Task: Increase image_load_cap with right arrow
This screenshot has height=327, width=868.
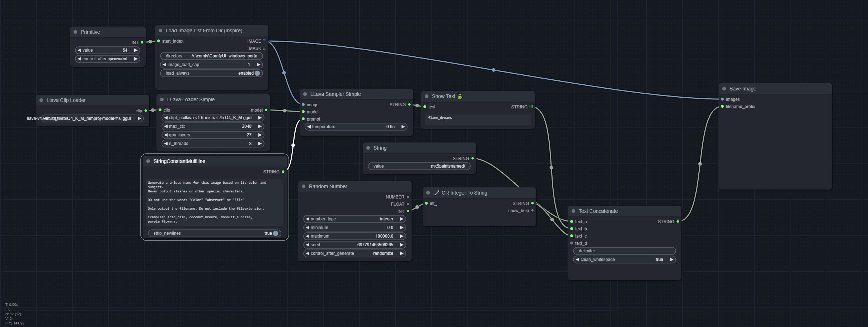Action: [258, 65]
